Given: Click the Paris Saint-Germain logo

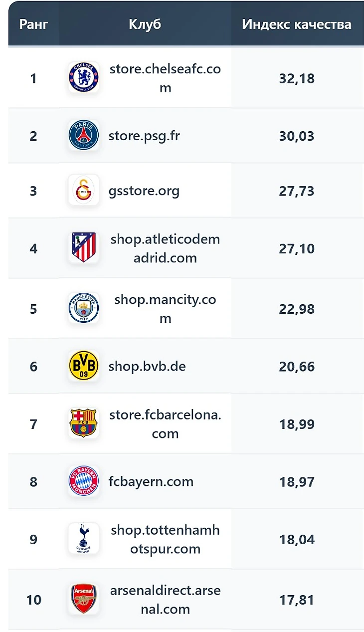Looking at the screenshot, I should pos(84,136).
